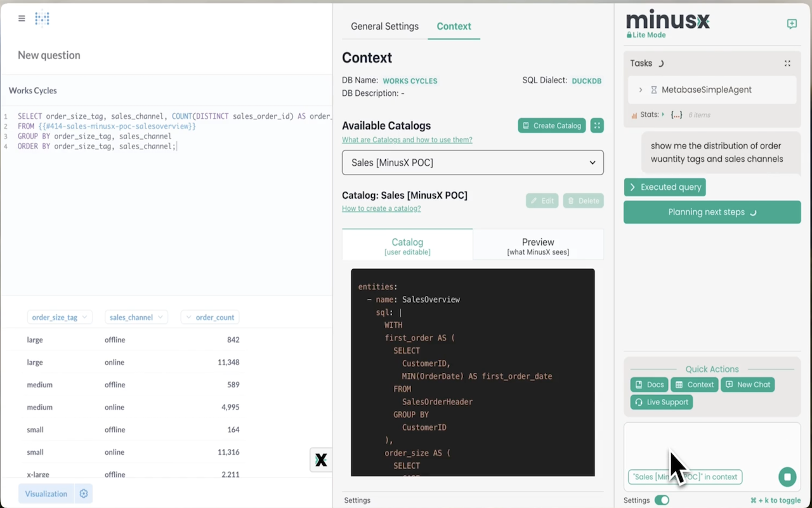Switch to the General Settings tab
This screenshot has width=812, height=508.
click(384, 26)
